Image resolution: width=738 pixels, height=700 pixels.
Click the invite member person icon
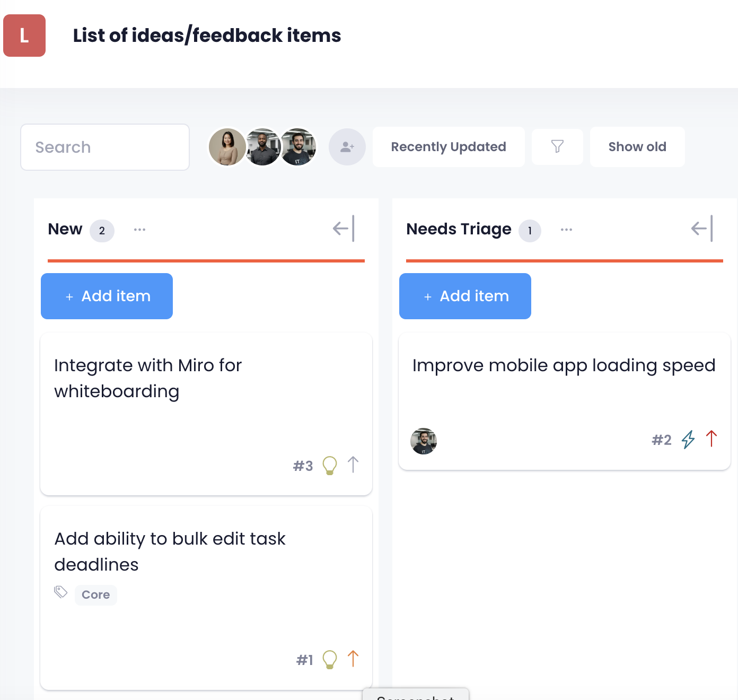347,147
